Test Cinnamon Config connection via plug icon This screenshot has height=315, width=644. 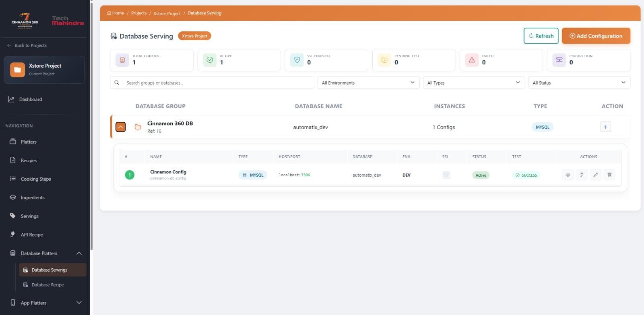[x=582, y=175]
